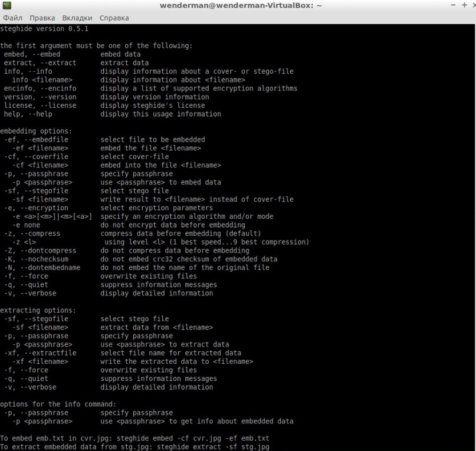
Task: Open the Справка menu
Action: click(114, 18)
